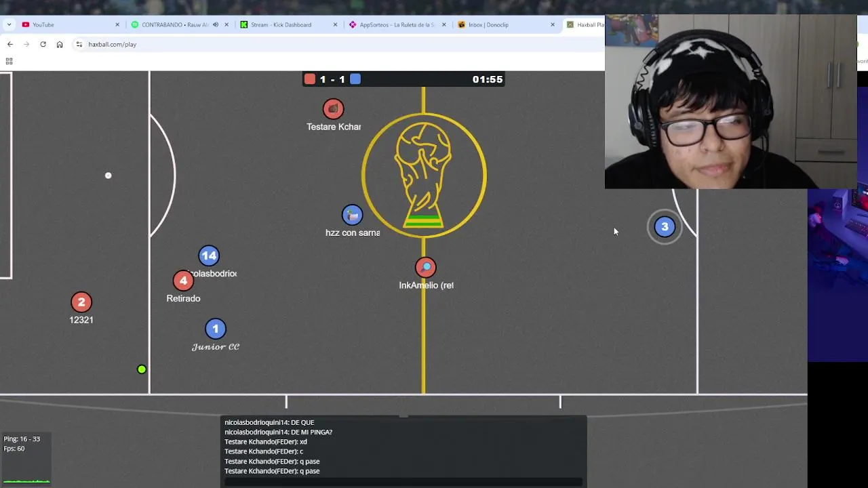868x488 pixels.
Task: Switch to Stream - Kick Dashboard tab
Action: [x=288, y=24]
